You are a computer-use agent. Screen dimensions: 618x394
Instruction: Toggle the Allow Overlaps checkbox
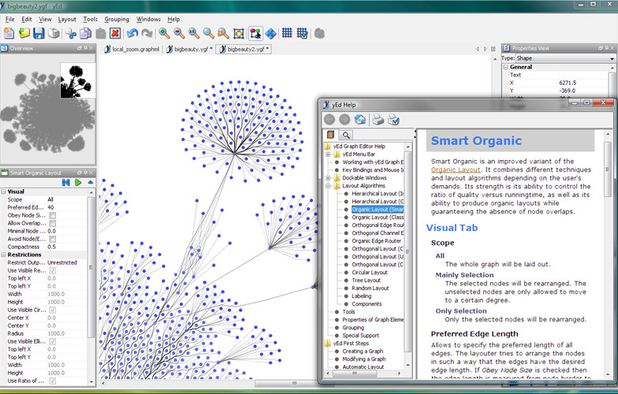click(x=52, y=223)
